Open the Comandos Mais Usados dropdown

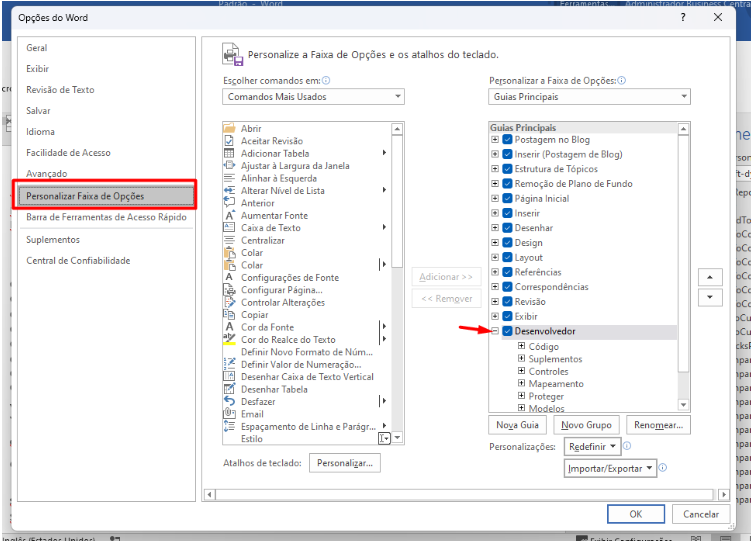click(x=313, y=96)
